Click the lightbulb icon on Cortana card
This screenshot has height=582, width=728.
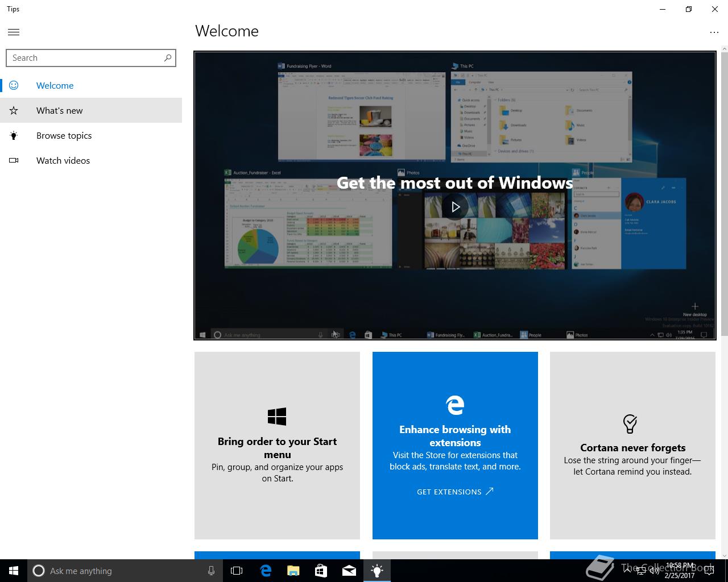tap(630, 423)
